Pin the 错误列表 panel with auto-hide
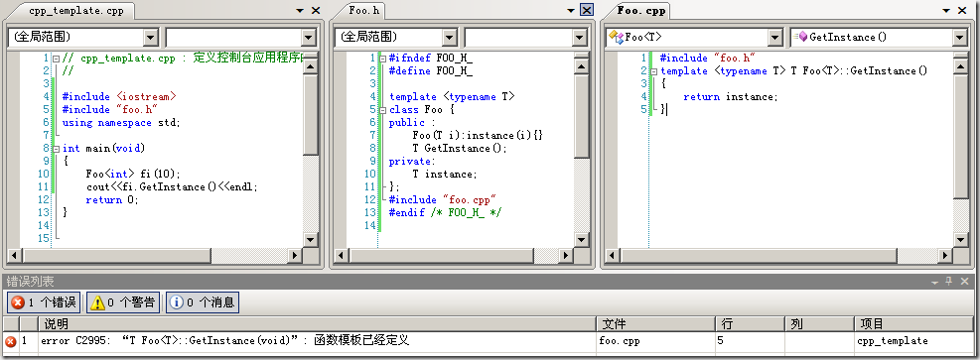Image resolution: width=980 pixels, height=360 pixels. [x=949, y=283]
